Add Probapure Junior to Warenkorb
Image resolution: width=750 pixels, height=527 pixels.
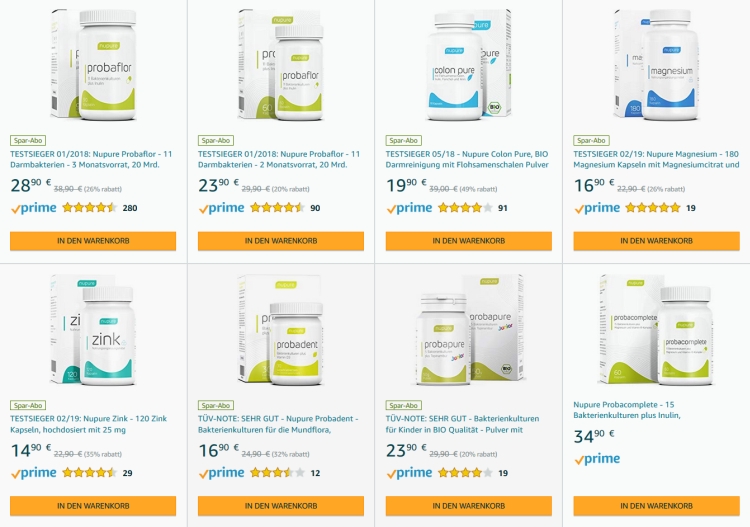(469, 506)
